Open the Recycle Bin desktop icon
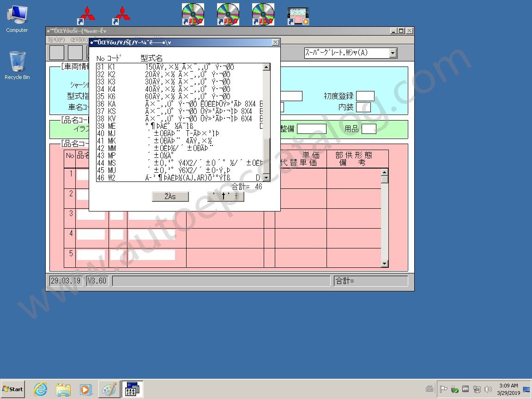532x399 pixels. 17,66
